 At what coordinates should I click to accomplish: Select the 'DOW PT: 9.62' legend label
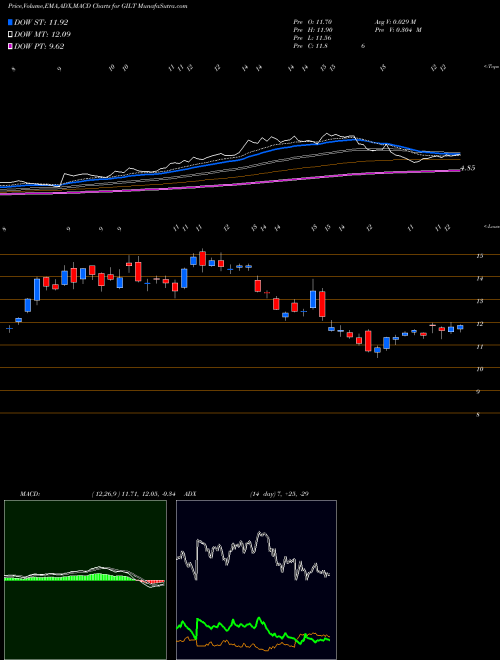pos(39,46)
